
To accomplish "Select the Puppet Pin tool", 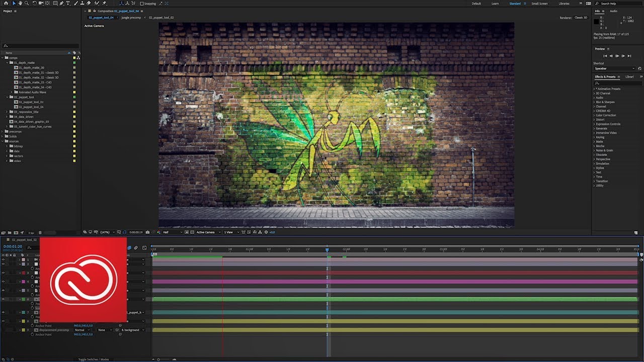I will coord(104,3).
